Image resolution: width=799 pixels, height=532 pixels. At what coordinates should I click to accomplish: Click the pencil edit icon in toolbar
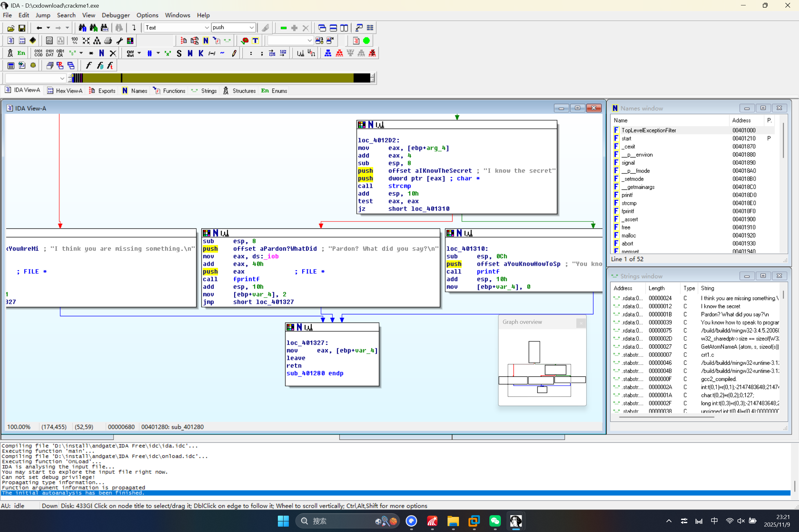pyautogui.click(x=234, y=53)
